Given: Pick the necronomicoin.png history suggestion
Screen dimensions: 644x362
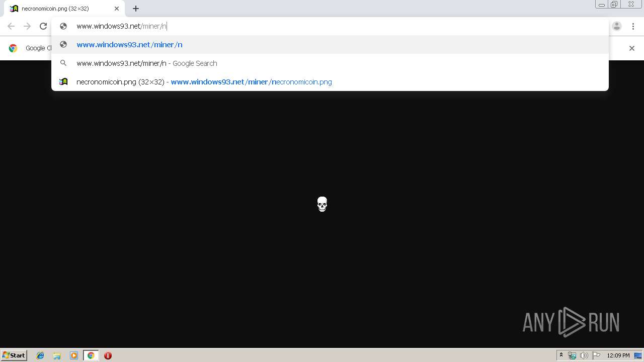Looking at the screenshot, I should [x=330, y=82].
